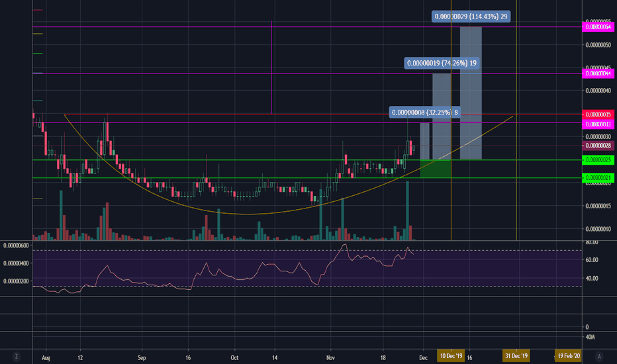Click the Sep label on the time axis
Viewport: 617px width, 364px height.
click(x=142, y=357)
